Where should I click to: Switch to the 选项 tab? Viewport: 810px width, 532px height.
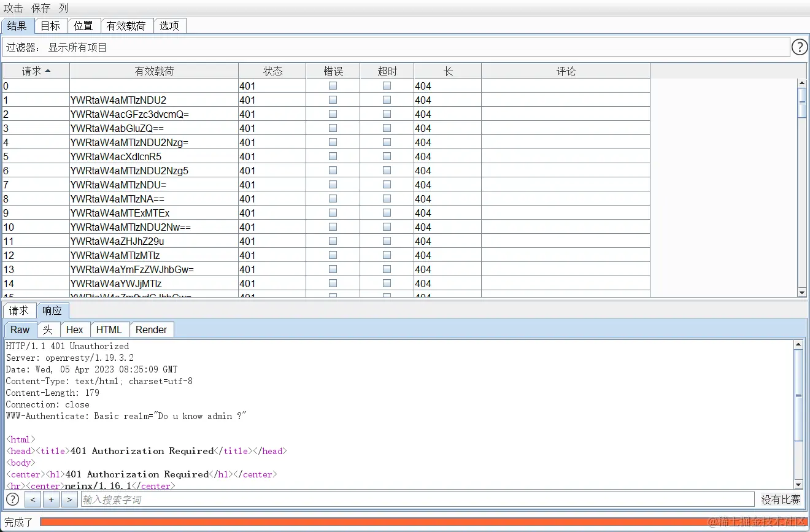click(x=169, y=26)
